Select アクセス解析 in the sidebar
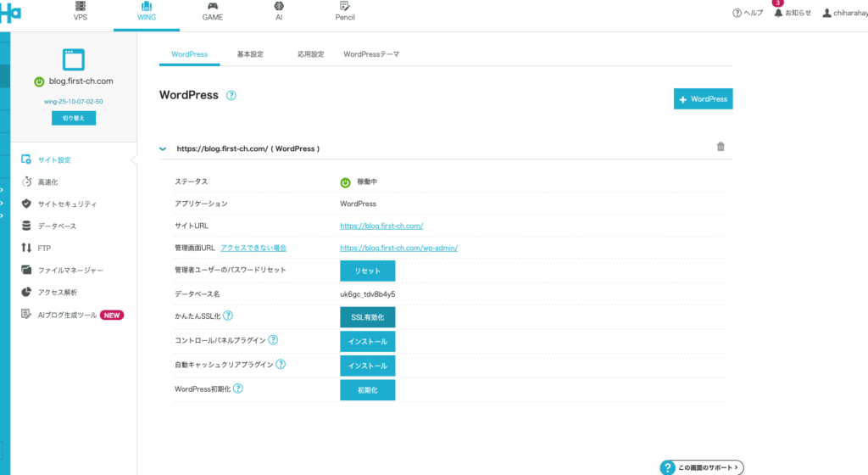Image resolution: width=868 pixels, height=475 pixels. tap(57, 292)
